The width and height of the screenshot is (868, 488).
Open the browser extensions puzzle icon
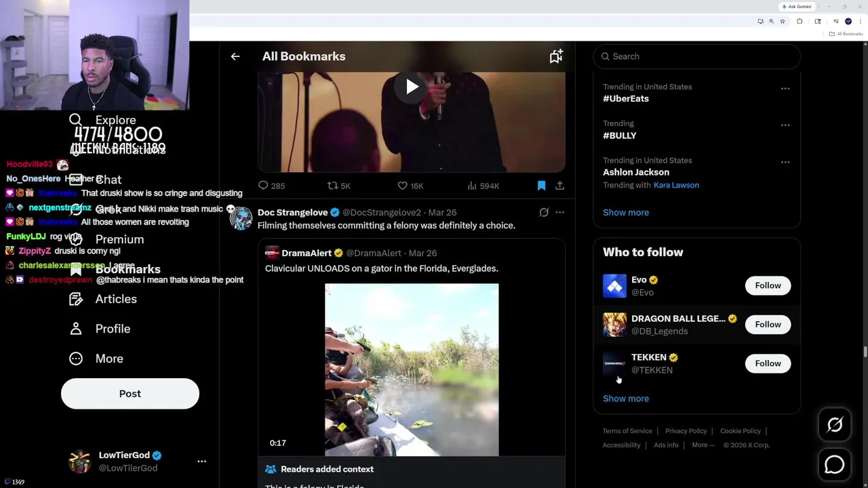point(800,21)
